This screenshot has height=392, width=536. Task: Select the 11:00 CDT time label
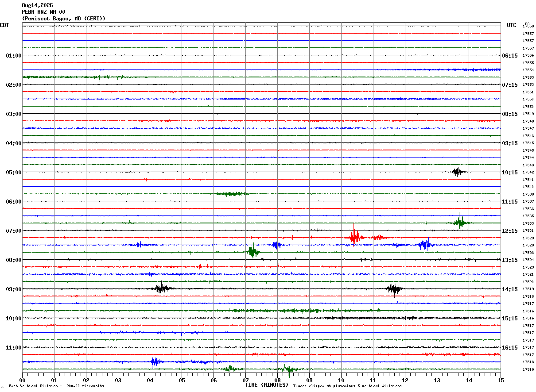click(x=13, y=348)
